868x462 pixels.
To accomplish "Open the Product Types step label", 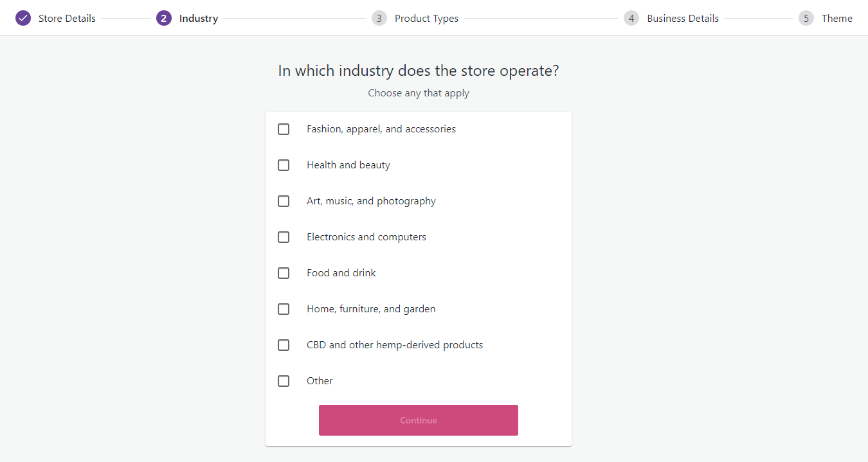I will pyautogui.click(x=426, y=18).
